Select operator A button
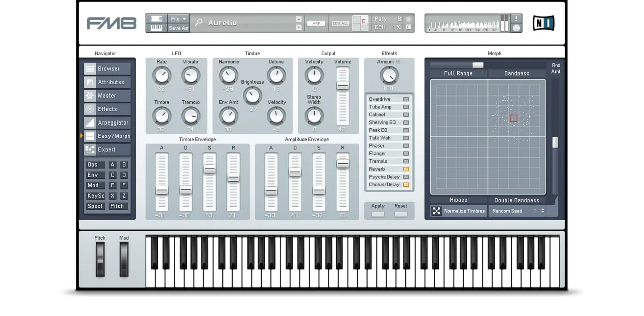 click(112, 165)
